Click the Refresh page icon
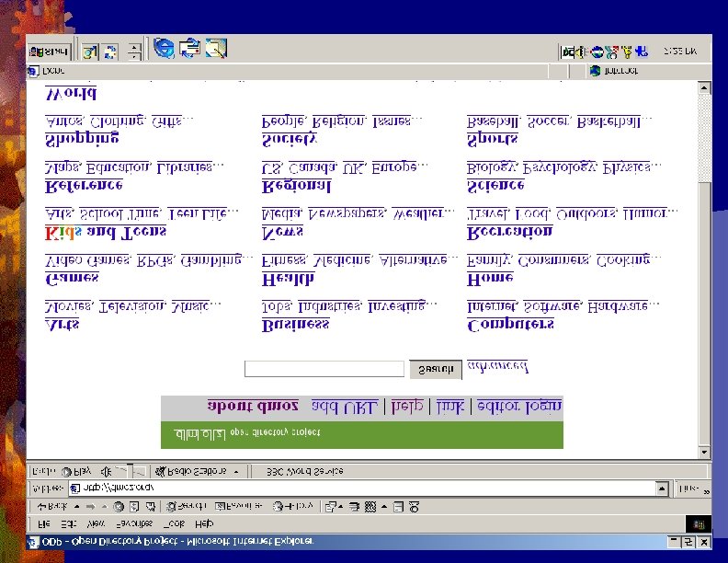728x563 pixels. coord(134,507)
